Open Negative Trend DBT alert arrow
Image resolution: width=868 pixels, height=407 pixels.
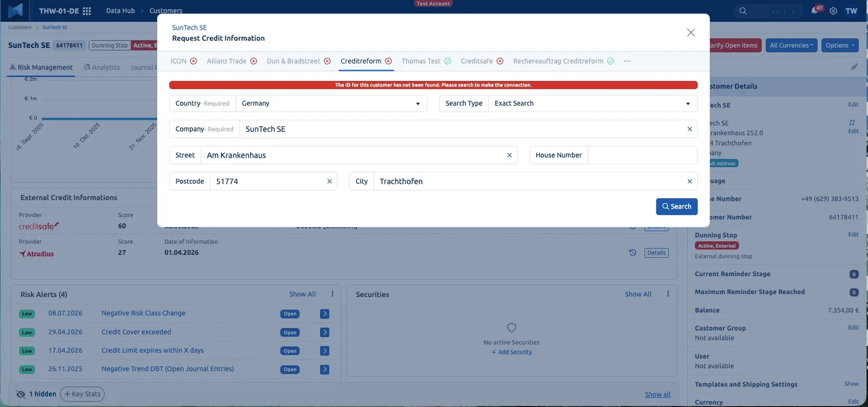(324, 370)
